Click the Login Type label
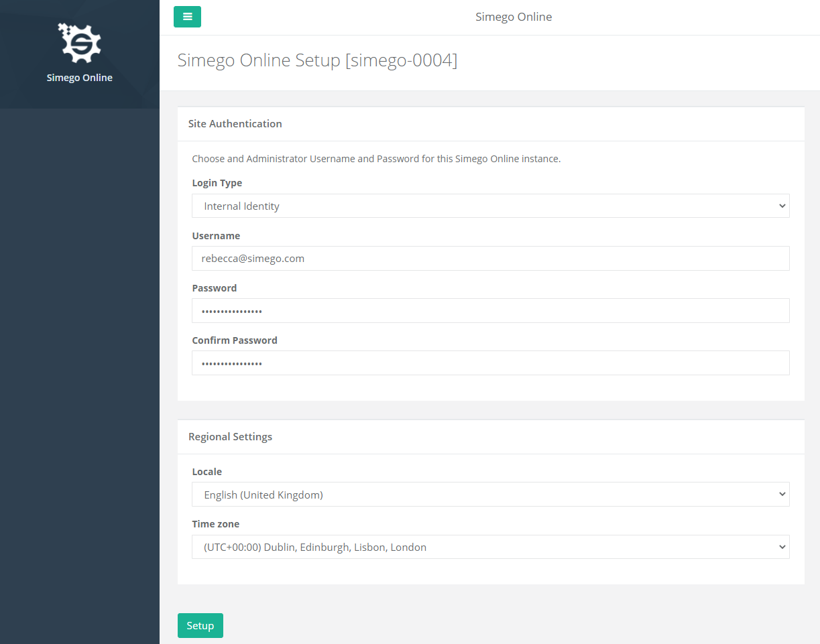The image size is (820, 644). point(217,183)
